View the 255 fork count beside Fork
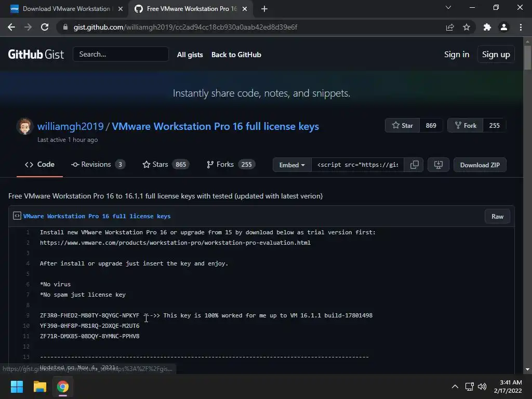This screenshot has height=399, width=532. point(495,126)
